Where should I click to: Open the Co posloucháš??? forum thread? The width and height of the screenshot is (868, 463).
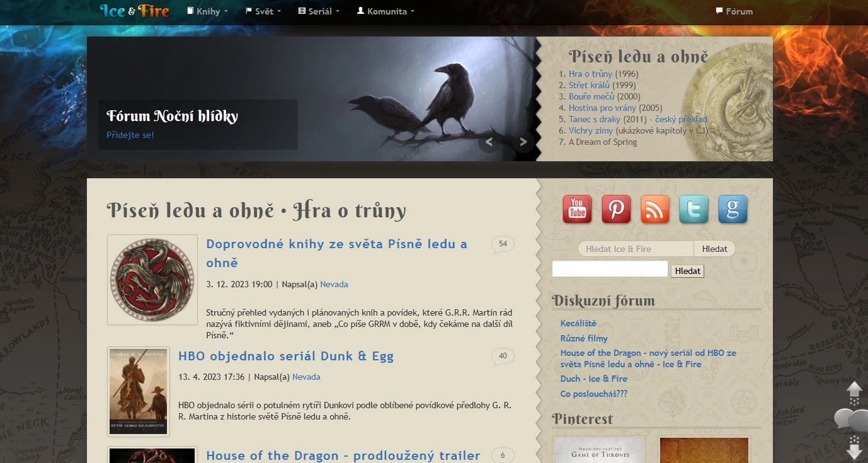594,394
